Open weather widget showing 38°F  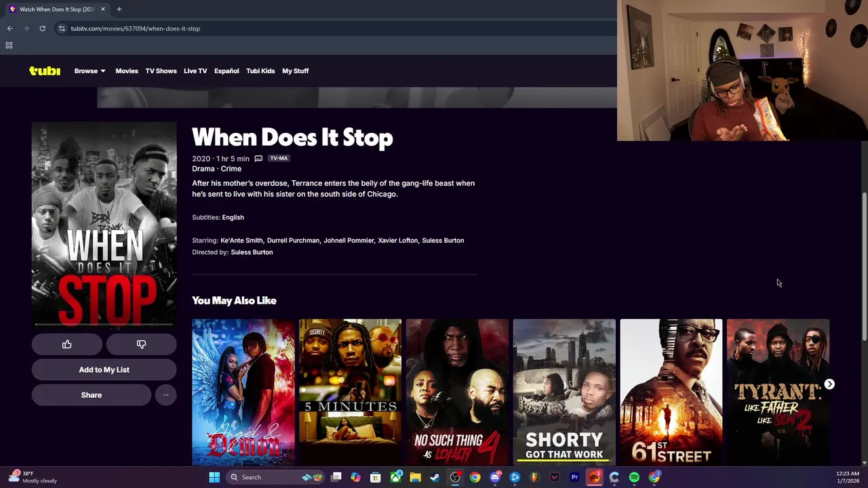33,477
